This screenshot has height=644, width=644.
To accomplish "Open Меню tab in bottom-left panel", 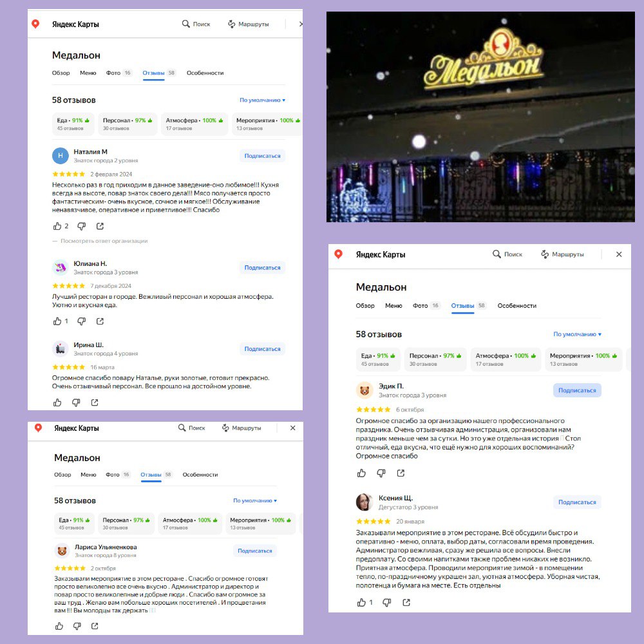I will coord(88,475).
